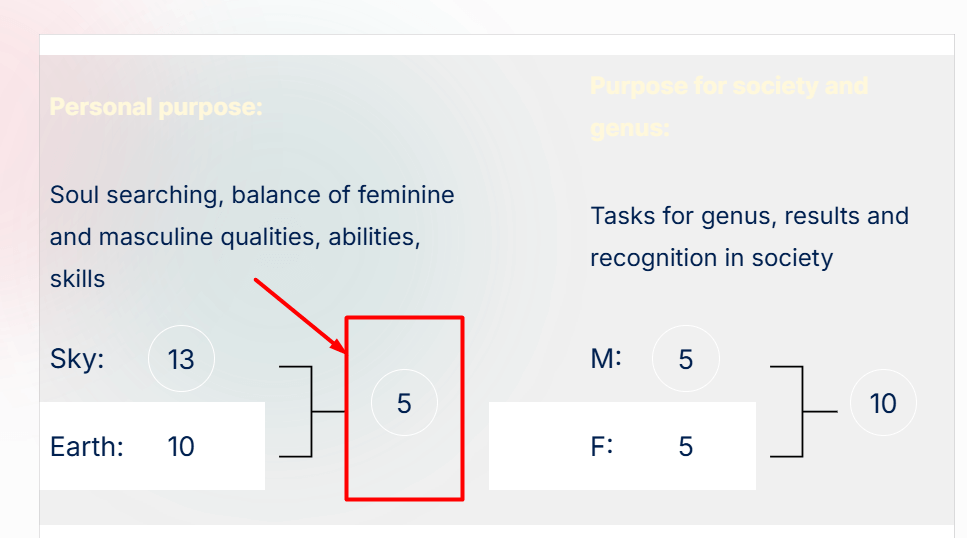
Task: Click the Soul searching description text
Action: (252, 237)
